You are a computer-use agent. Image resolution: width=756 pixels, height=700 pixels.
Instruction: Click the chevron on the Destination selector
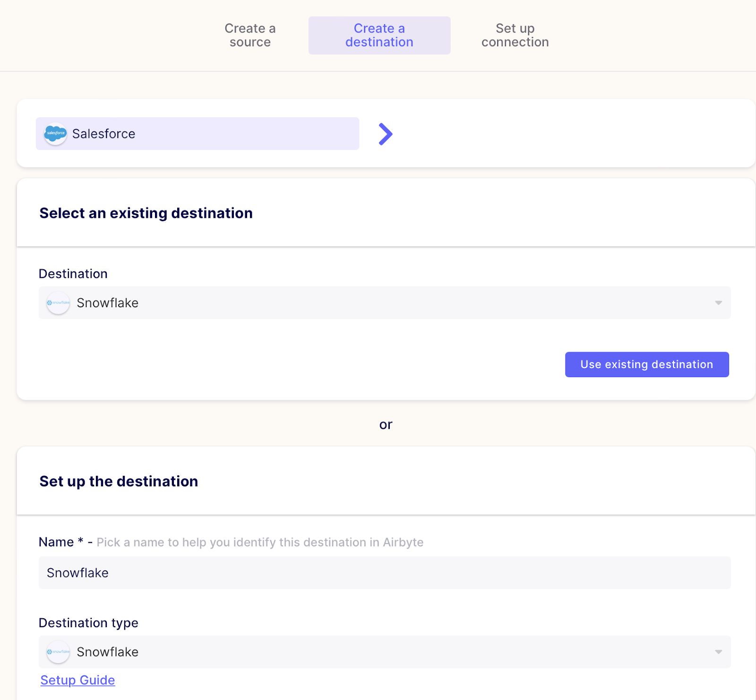click(718, 303)
